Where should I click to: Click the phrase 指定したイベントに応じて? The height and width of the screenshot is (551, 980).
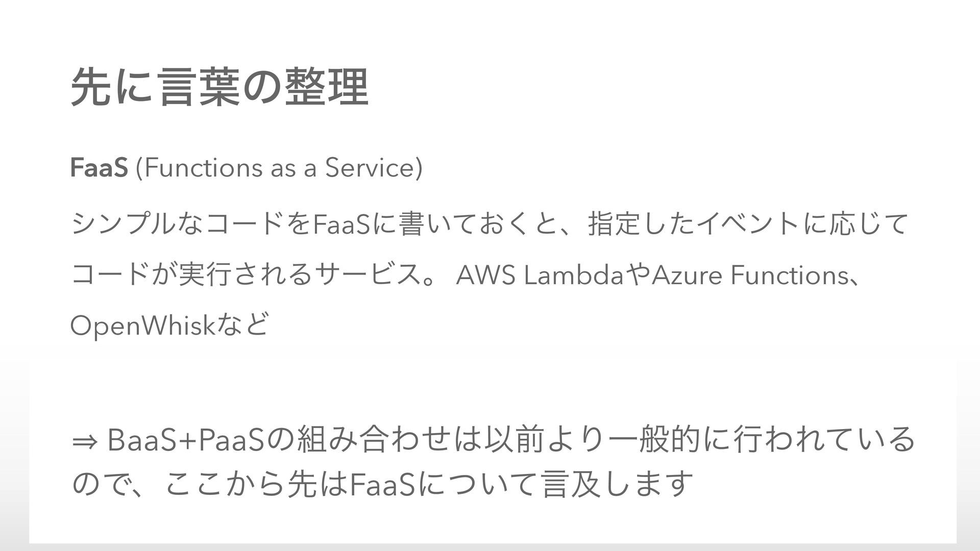pyautogui.click(x=749, y=223)
